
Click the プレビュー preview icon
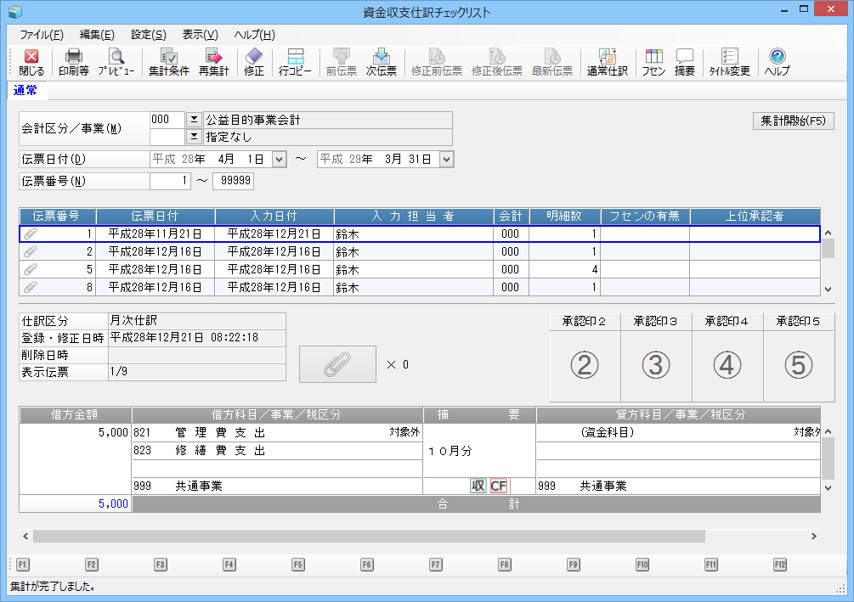(x=116, y=62)
